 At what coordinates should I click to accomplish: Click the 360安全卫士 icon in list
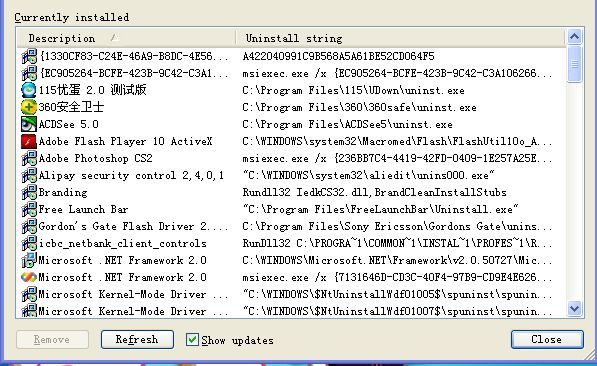coord(29,107)
